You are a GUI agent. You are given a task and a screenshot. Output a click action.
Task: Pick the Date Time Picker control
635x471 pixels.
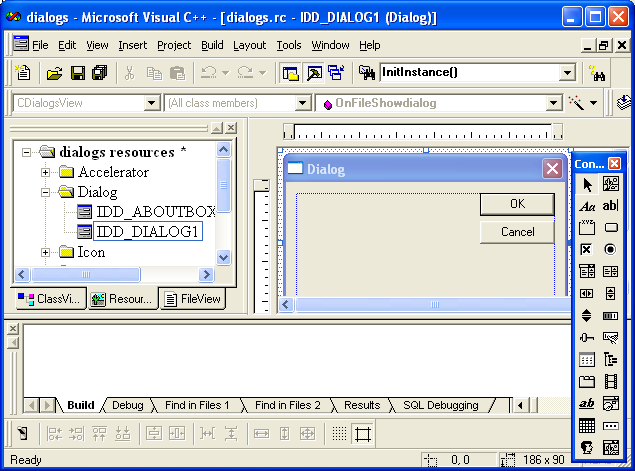click(x=611, y=403)
